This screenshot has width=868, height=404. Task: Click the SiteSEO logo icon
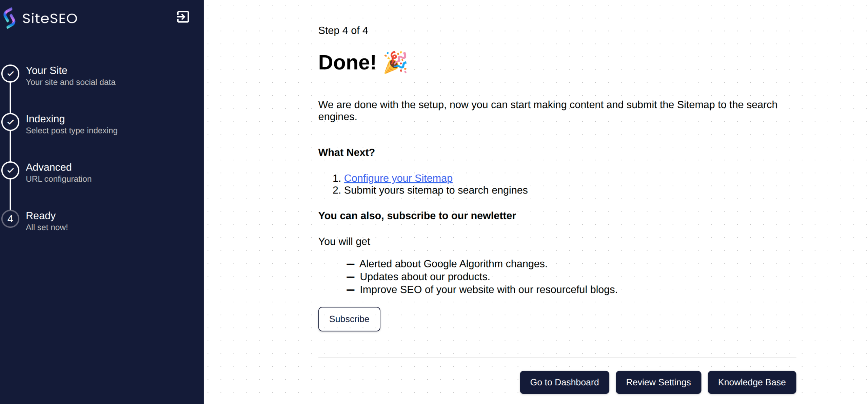pos(9,18)
